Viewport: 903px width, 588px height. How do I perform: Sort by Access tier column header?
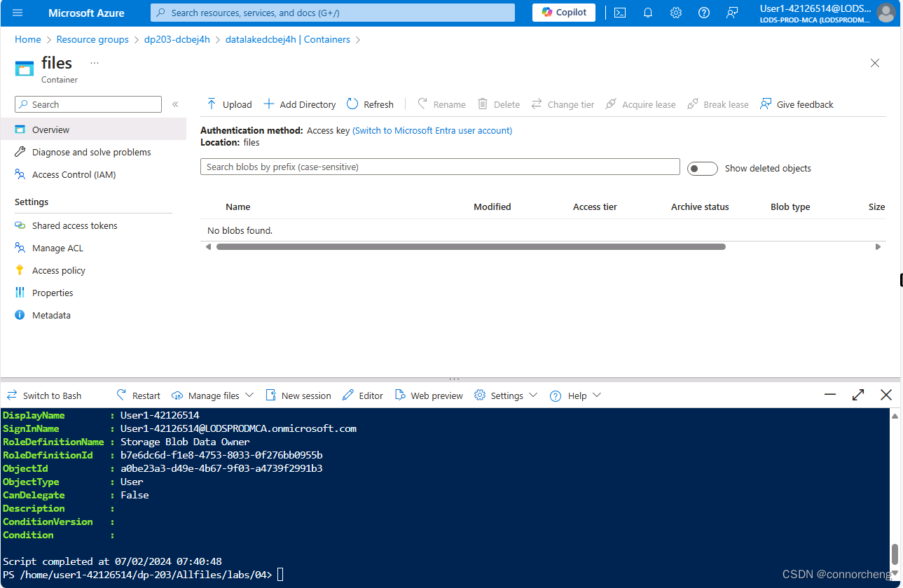(x=595, y=206)
